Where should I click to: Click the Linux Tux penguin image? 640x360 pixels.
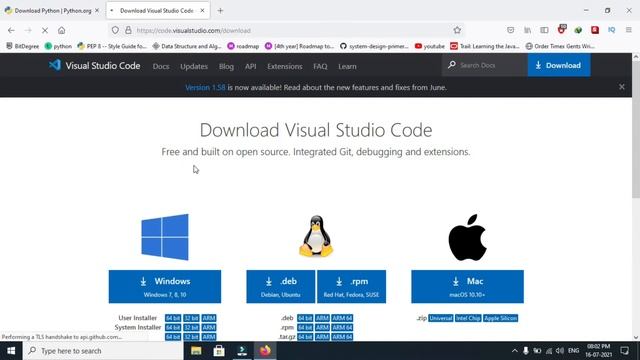(x=316, y=236)
